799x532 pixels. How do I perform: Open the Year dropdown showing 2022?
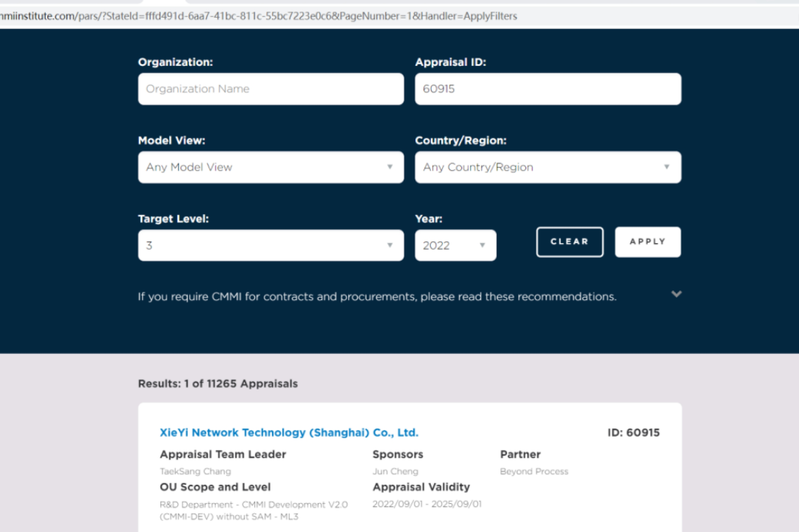click(x=455, y=245)
